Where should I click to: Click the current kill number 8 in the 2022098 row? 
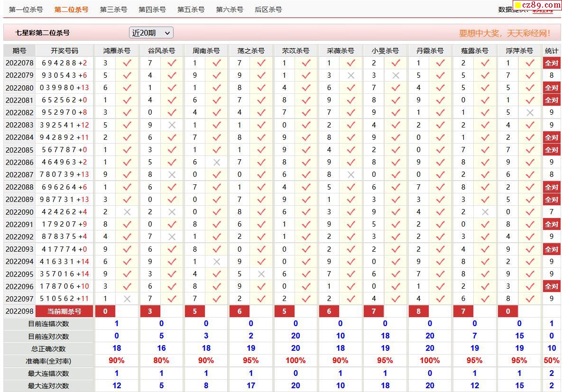[418, 311]
